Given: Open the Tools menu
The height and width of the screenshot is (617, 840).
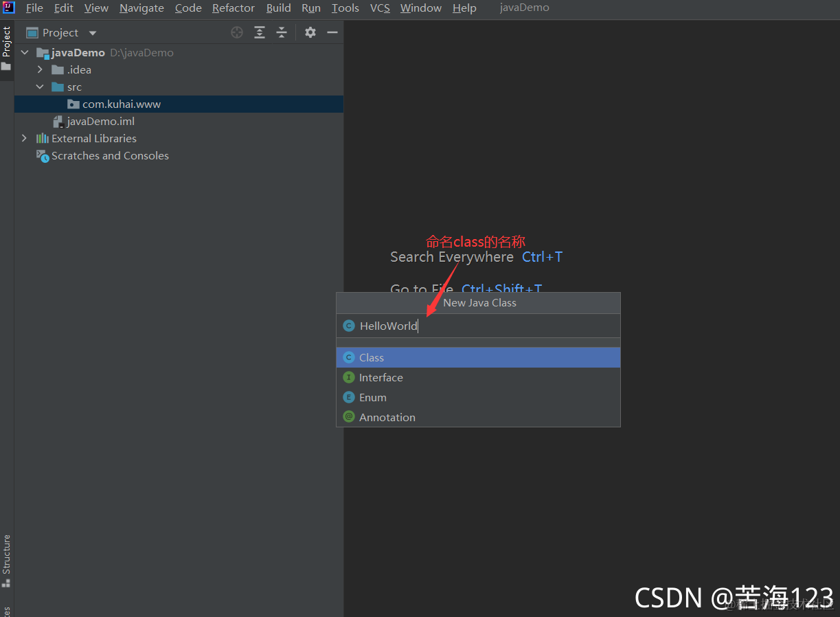Looking at the screenshot, I should point(345,8).
